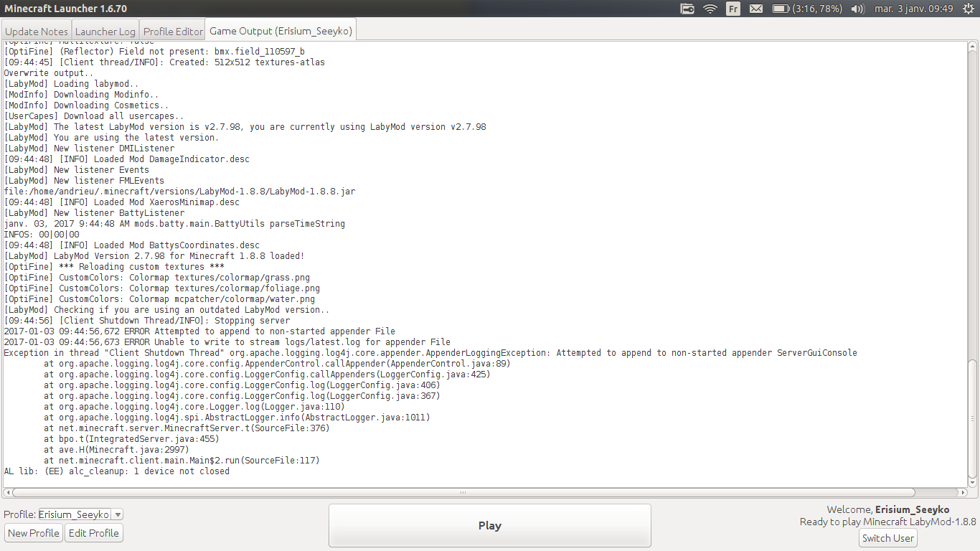
Task: Click the horizontal scrollbar thumb below the log
Action: coord(463,493)
